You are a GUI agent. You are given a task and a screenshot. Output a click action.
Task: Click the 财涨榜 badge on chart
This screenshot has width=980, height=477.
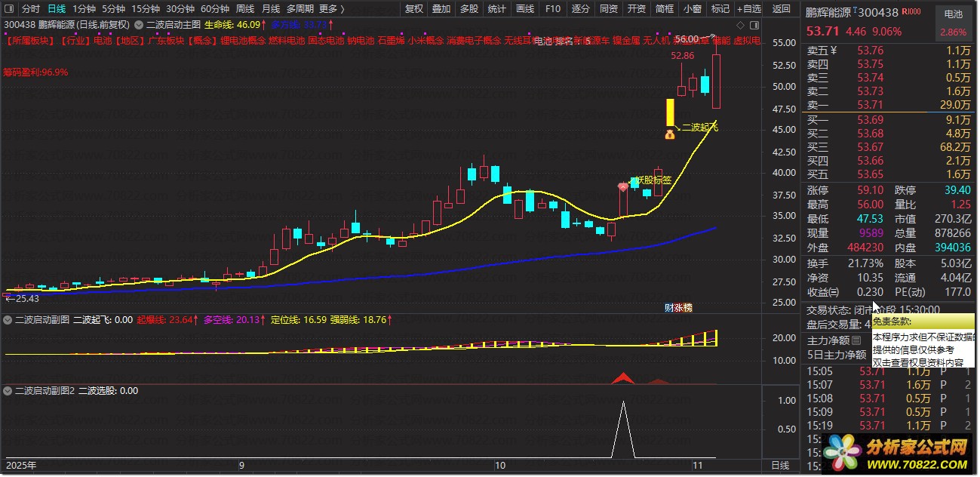click(x=678, y=307)
